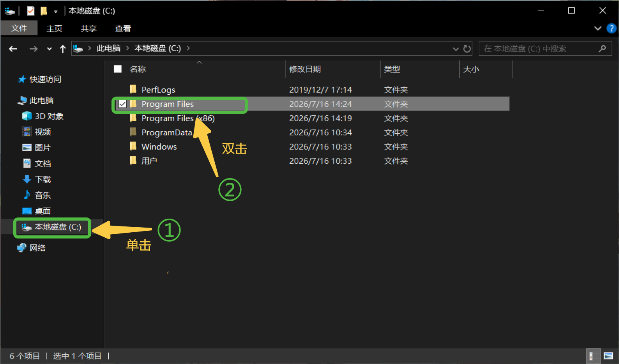This screenshot has width=619, height=364.
Task: Click the properties icon in title bar
Action: pos(31,11)
